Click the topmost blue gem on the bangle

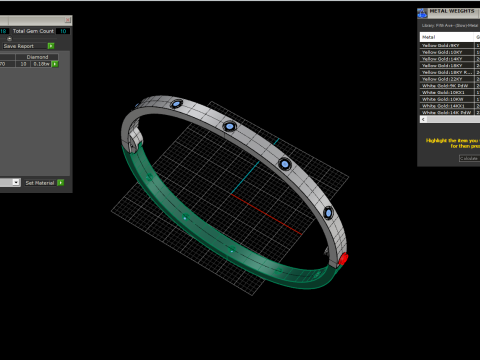pyautogui.click(x=176, y=104)
